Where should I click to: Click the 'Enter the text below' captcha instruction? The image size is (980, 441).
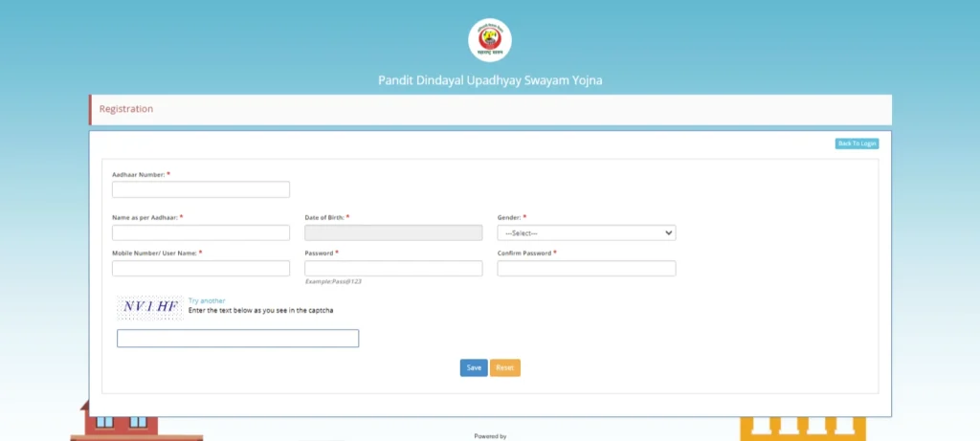tap(260, 310)
